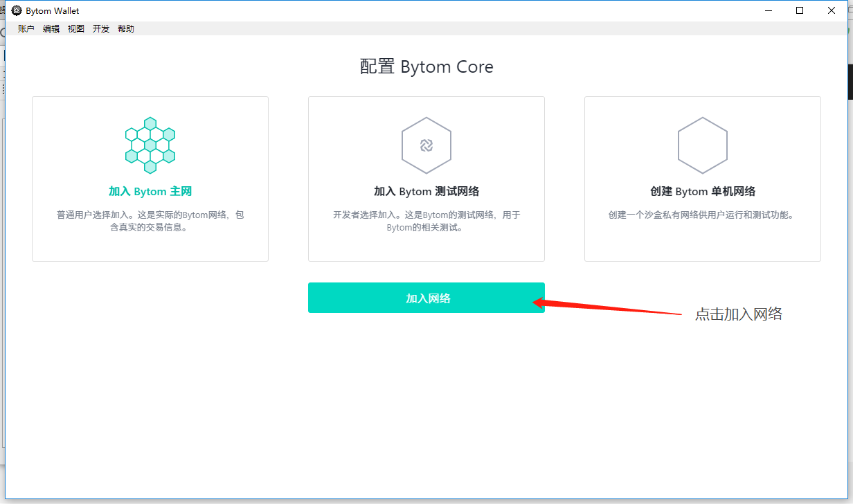Click the solo network empty hexagon icon
The height and width of the screenshot is (504, 853).
point(703,145)
